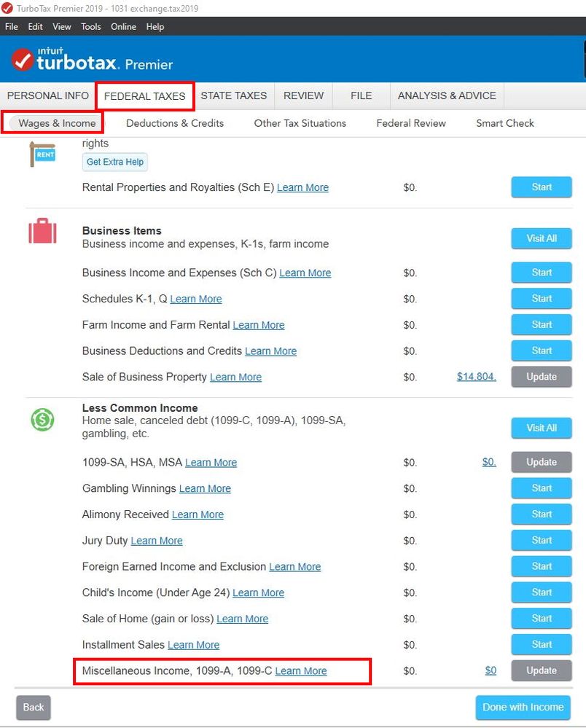
Task: Open the Online menu
Action: pos(123,27)
